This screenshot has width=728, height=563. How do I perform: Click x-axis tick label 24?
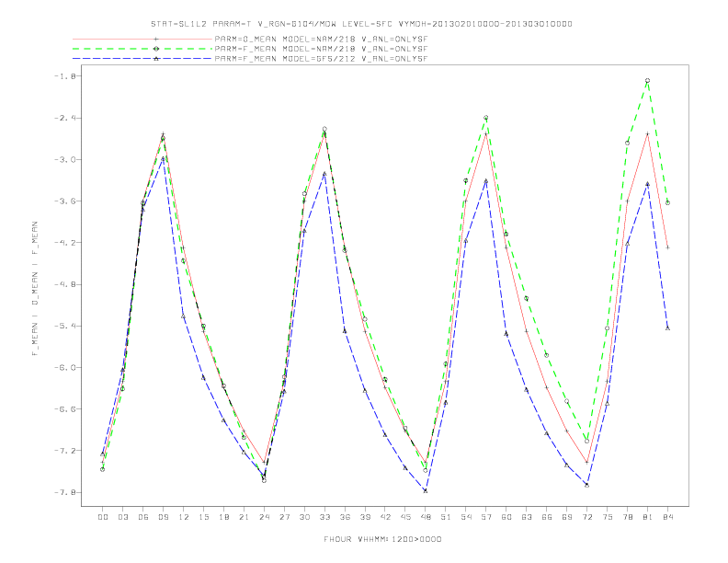[x=264, y=517]
